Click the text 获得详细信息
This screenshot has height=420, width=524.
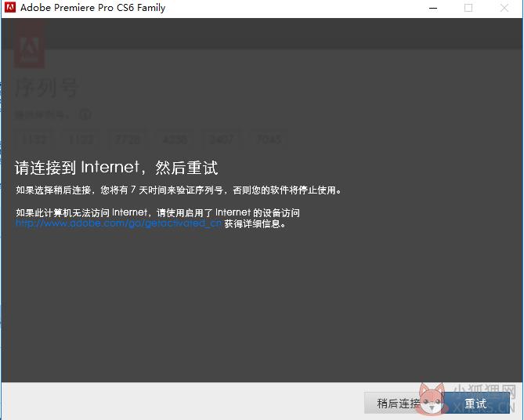255,223
